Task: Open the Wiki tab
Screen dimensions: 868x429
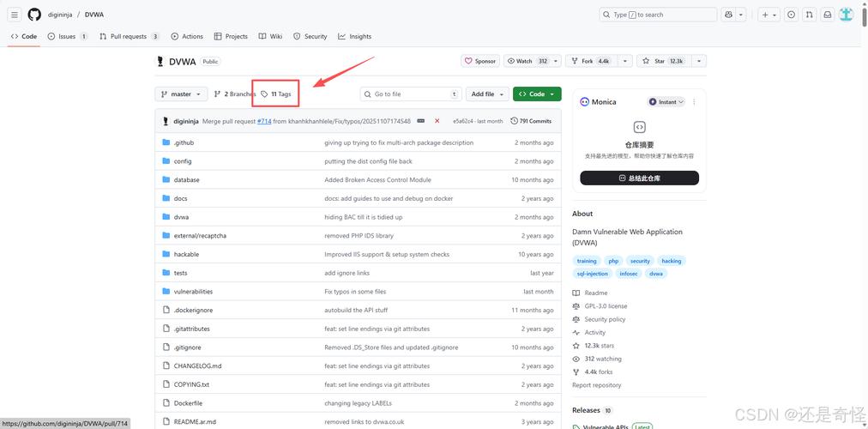Action: [x=270, y=37]
